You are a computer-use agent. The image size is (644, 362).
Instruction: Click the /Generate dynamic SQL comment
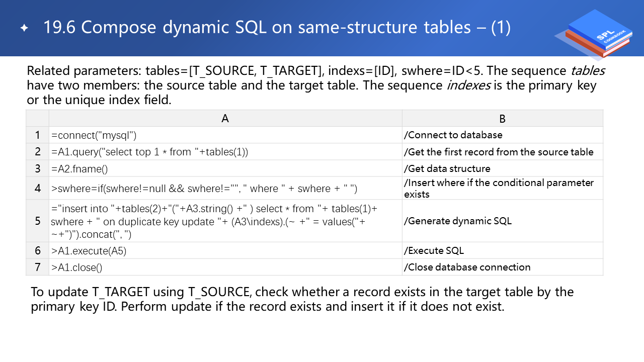tap(457, 221)
